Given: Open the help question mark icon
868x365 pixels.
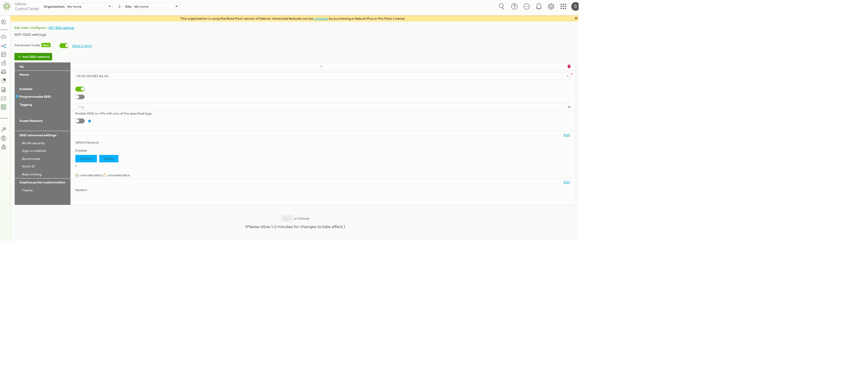Looking at the screenshot, I should click(514, 6).
